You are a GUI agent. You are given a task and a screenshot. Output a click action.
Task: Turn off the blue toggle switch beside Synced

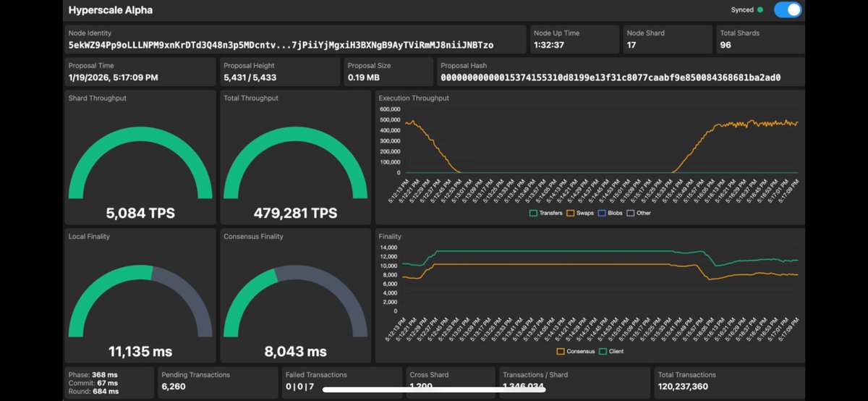[787, 10]
